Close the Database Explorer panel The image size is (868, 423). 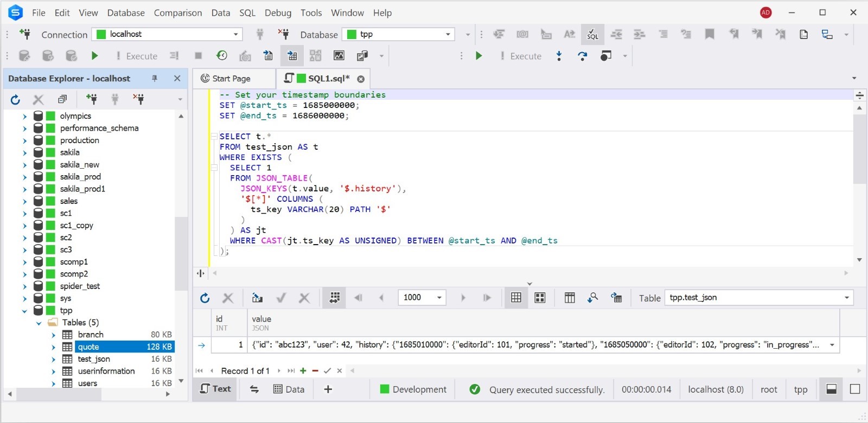pos(177,78)
